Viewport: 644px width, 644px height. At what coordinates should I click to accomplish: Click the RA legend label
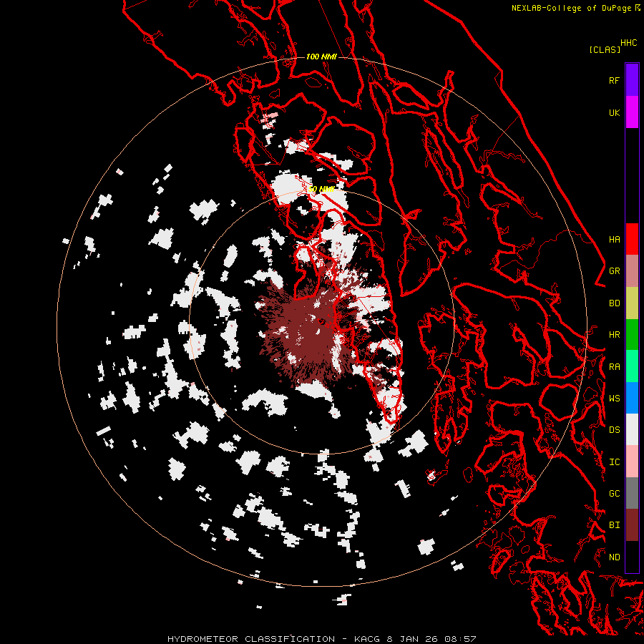614,367
